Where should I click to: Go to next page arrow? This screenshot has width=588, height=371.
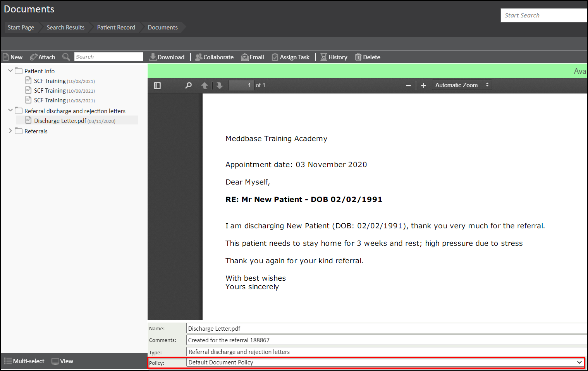click(x=220, y=85)
